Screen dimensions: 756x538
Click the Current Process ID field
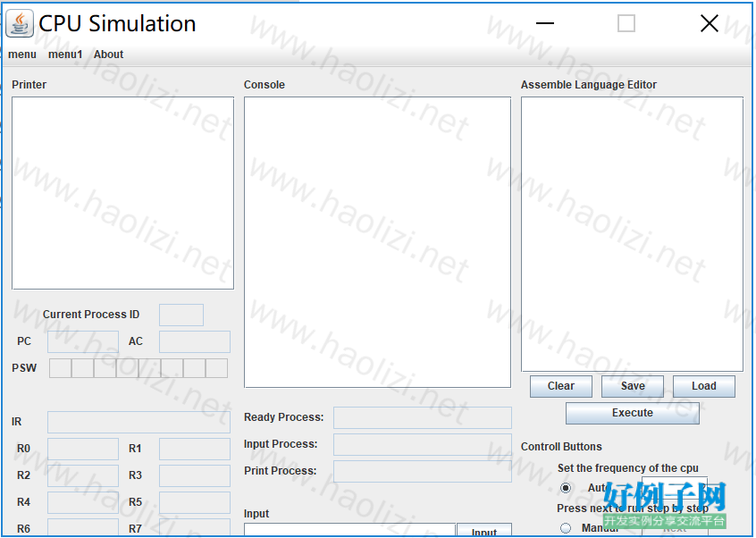point(181,315)
